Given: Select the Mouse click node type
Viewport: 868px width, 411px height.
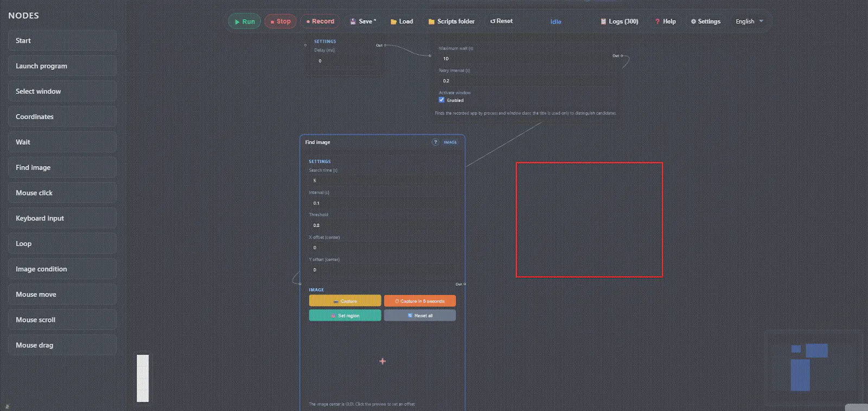Looking at the screenshot, I should click(x=62, y=193).
